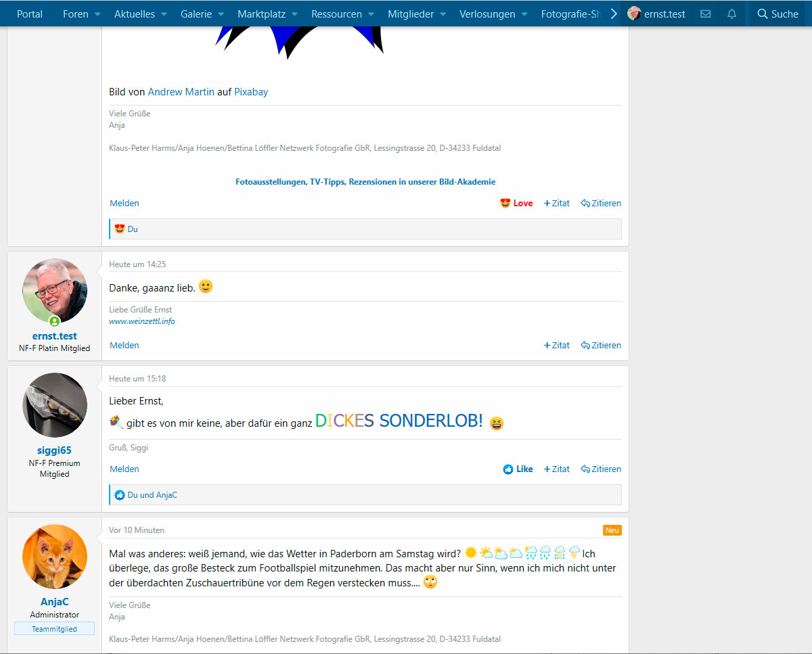Click +Zitat on ernst.test's post
Image resolution: width=812 pixels, height=654 pixels.
pos(557,345)
